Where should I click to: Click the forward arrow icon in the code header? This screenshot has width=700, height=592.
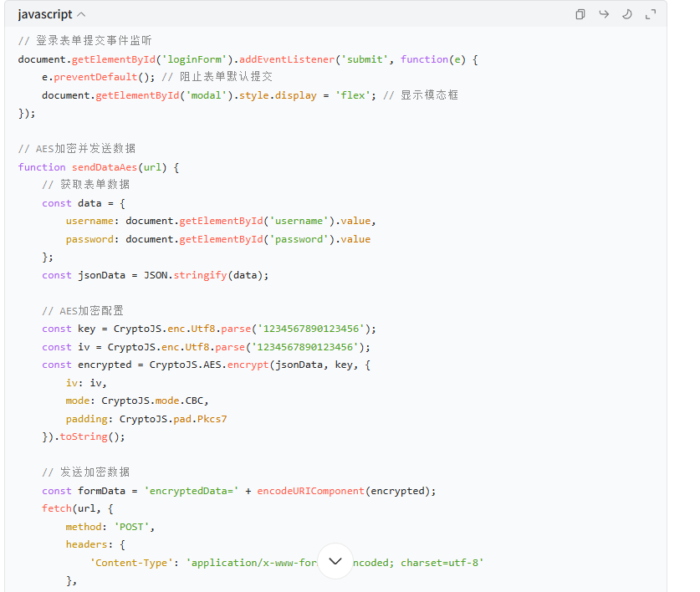(604, 14)
